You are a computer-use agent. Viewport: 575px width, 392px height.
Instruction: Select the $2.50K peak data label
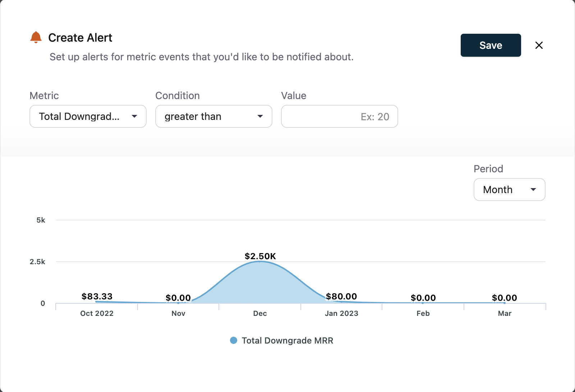(x=260, y=256)
